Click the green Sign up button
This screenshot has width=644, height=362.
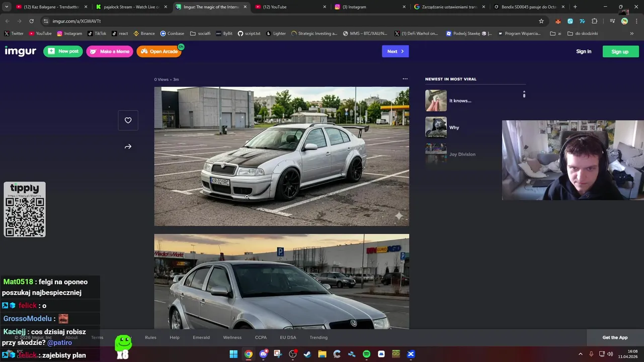point(620,51)
